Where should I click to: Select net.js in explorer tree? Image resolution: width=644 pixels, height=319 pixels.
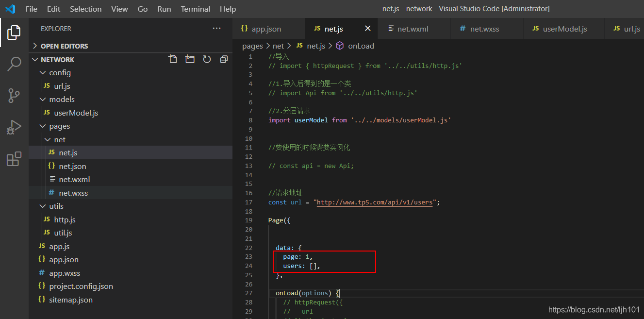(x=131, y=152)
